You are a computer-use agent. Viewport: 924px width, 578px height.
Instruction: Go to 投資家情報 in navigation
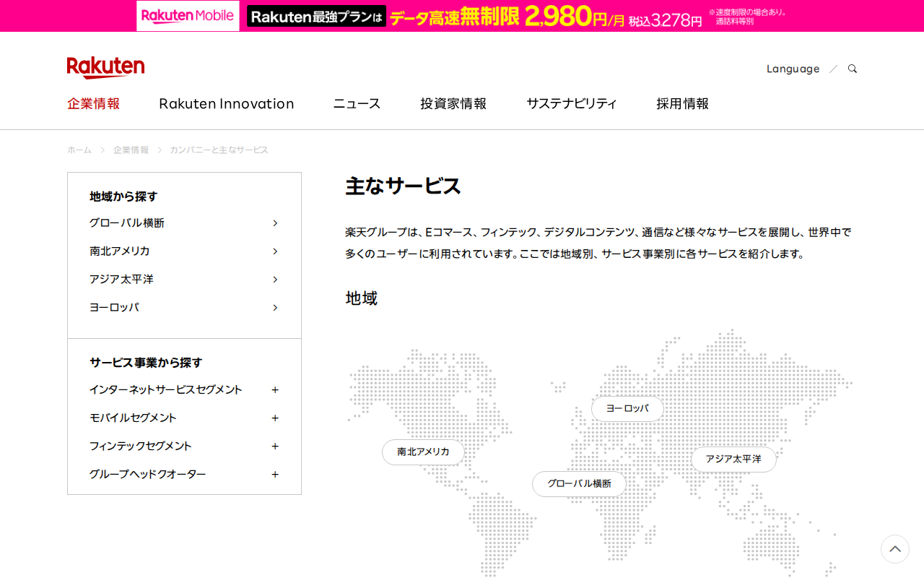[453, 103]
